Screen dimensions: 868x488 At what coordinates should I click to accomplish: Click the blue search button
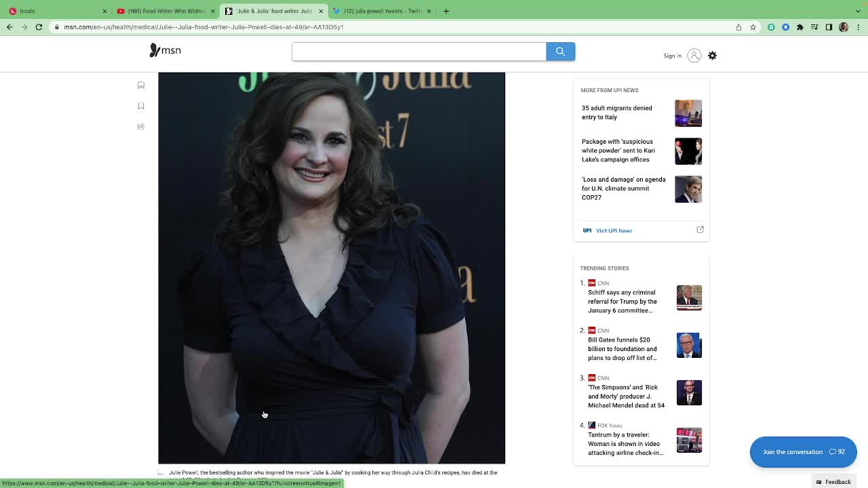(560, 52)
